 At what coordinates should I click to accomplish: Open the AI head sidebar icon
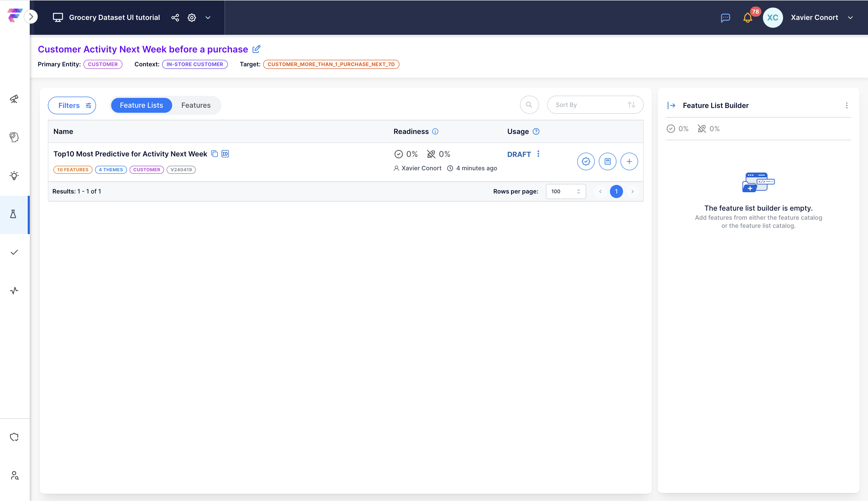[14, 137]
